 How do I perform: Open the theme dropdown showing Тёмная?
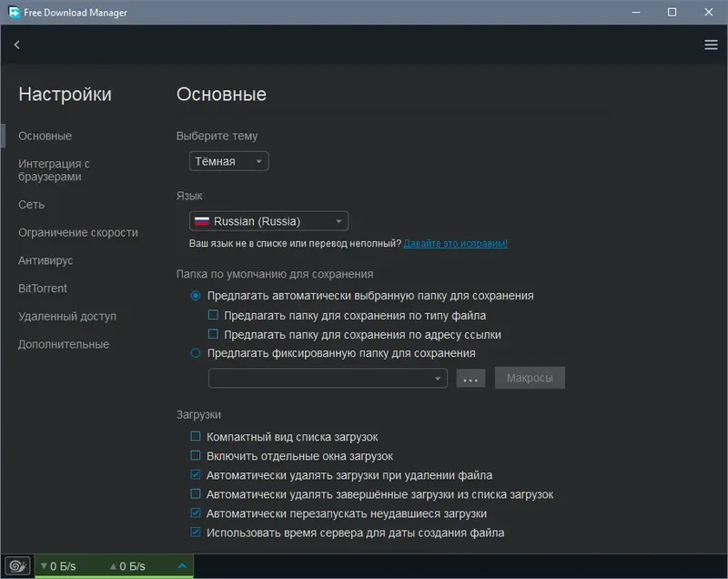click(x=227, y=160)
